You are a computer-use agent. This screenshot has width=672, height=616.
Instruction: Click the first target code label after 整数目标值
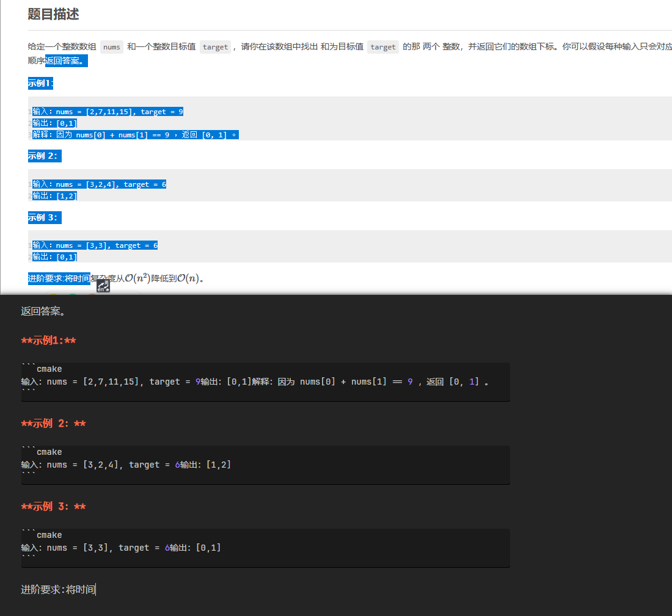coord(215,46)
